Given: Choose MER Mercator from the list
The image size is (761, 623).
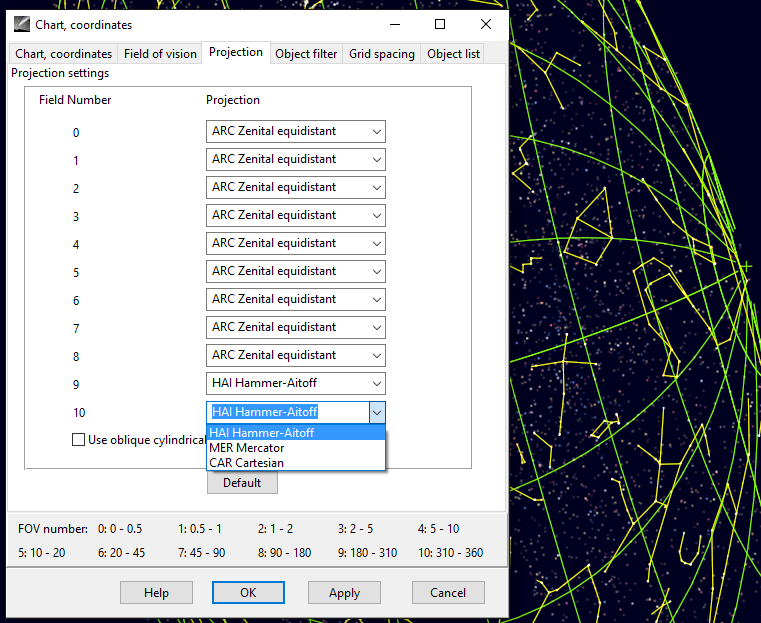Looking at the screenshot, I should (x=296, y=447).
